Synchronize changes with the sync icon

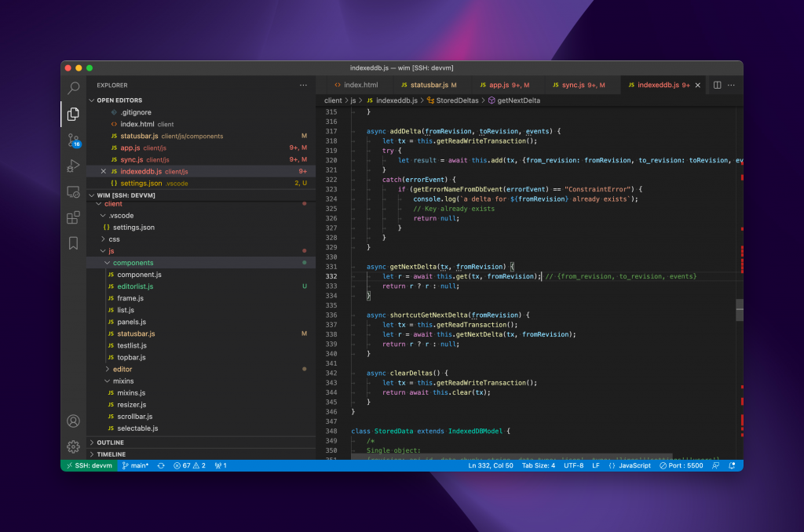[161, 465]
